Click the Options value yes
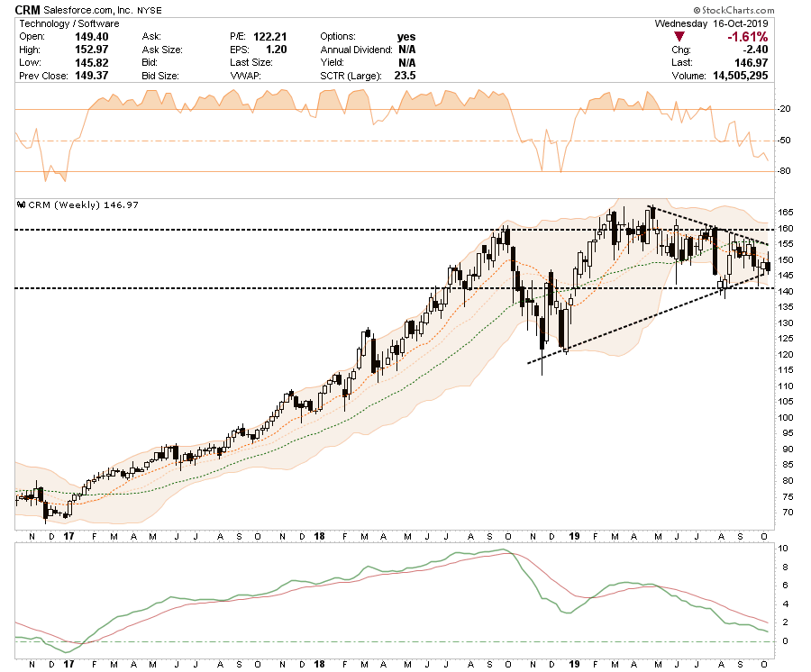 click(406, 37)
